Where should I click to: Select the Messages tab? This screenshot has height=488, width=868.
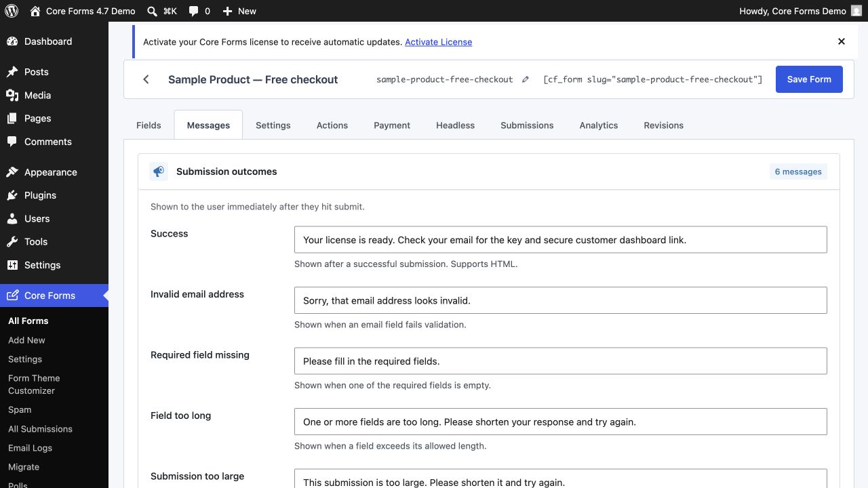(x=208, y=125)
